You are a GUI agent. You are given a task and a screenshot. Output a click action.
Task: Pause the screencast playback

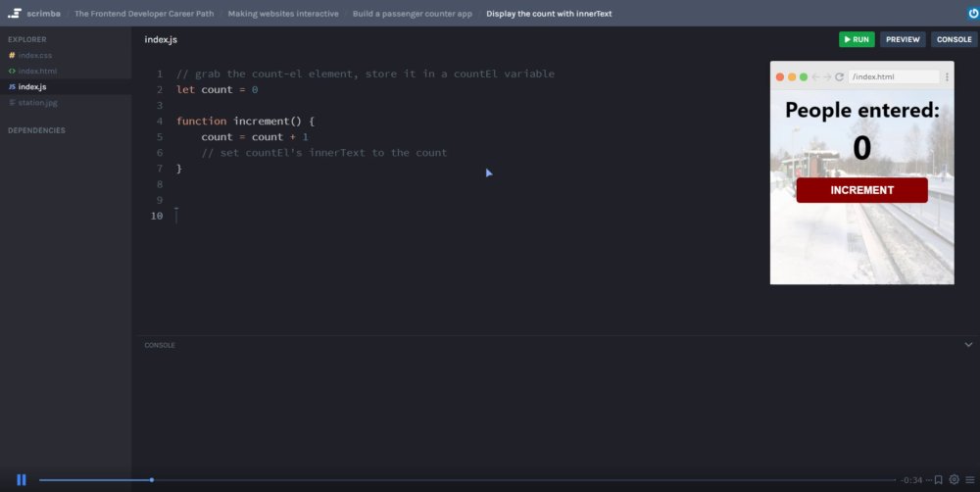[22, 479]
